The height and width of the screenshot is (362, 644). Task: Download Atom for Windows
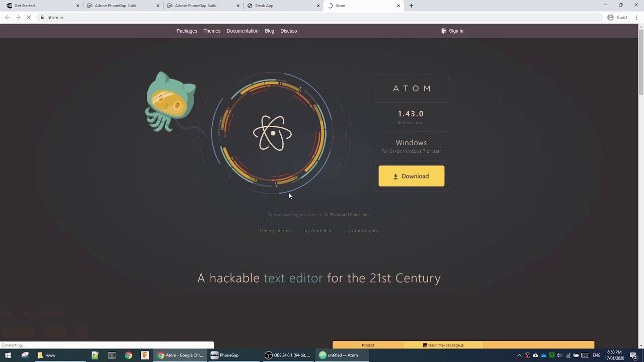(x=412, y=176)
